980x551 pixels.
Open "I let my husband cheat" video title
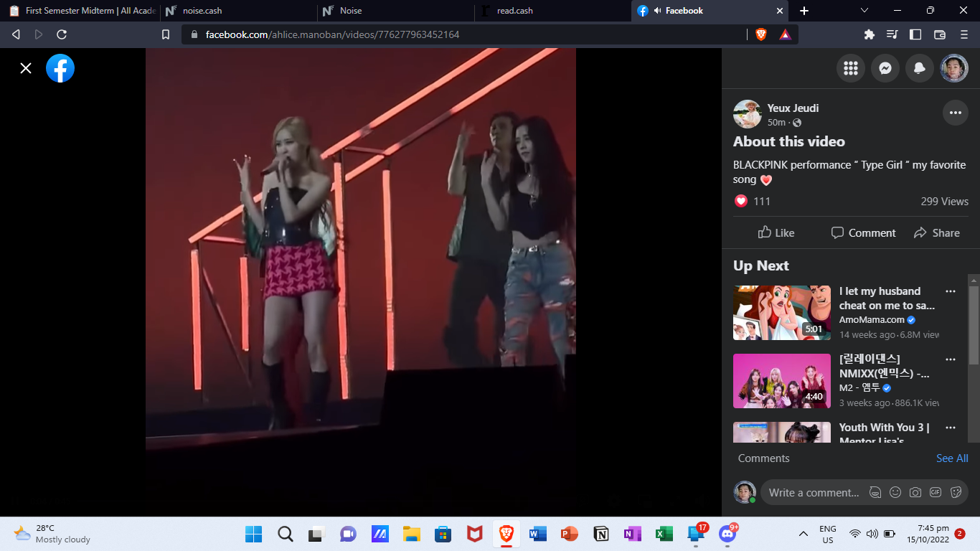[887, 298]
